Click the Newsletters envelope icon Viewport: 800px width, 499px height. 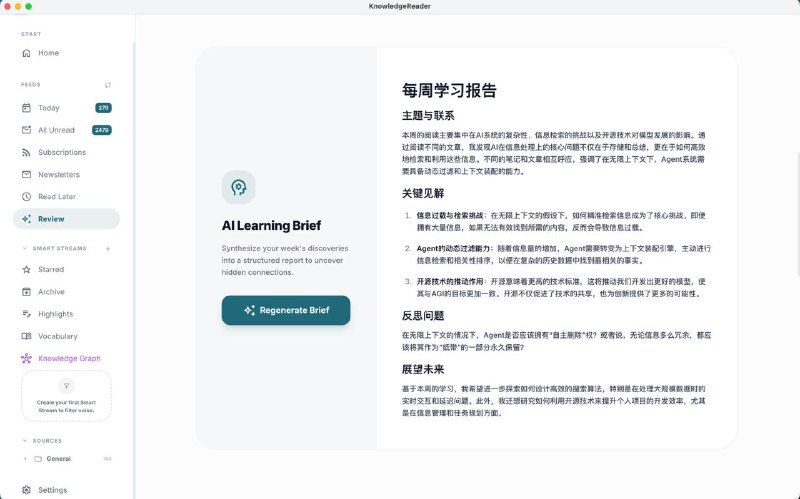tap(27, 174)
